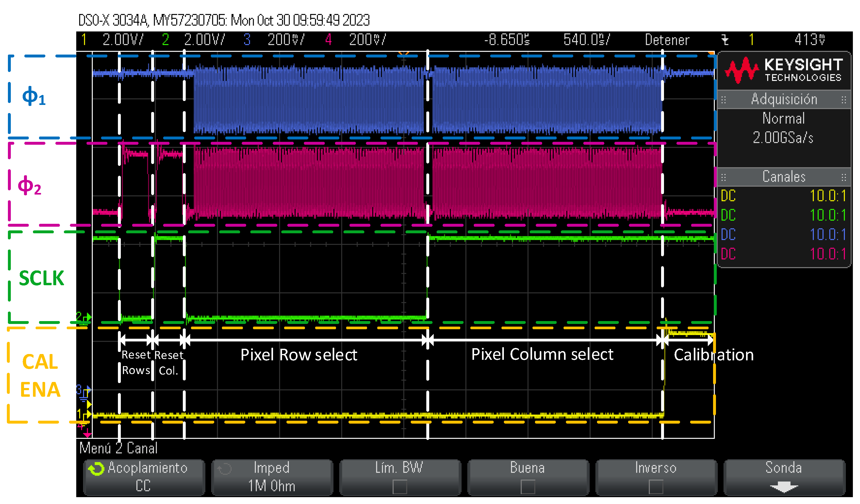Click channel 3 ground marker on the left edge

click(84, 390)
